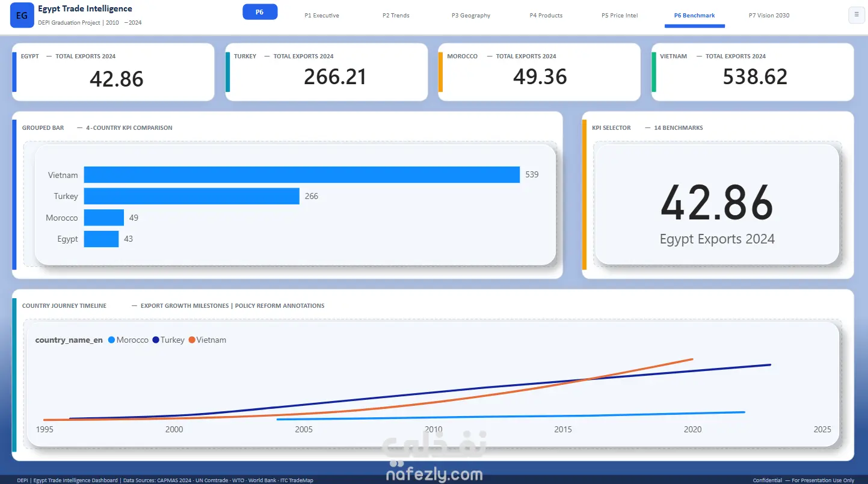Click the Turkey total exports value 266.21
The height and width of the screenshot is (484, 868).
[x=335, y=77]
